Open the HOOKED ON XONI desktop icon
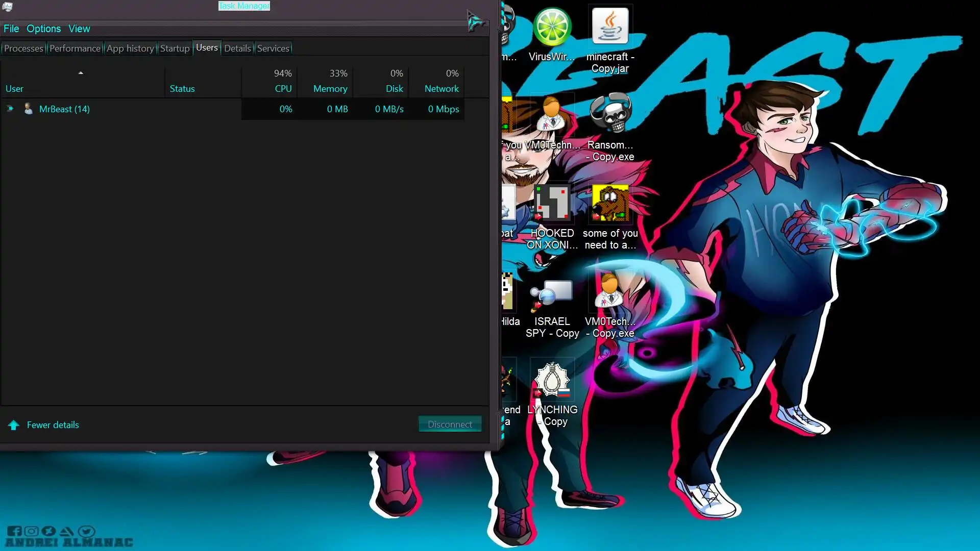The width and height of the screenshot is (980, 551). click(552, 203)
